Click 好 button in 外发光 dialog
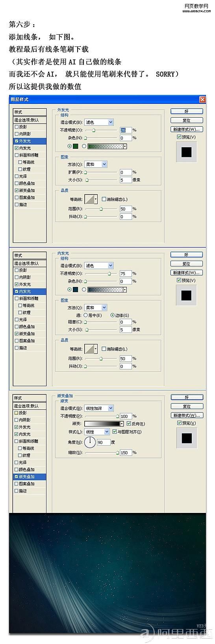This screenshot has width=215, height=644. pyautogui.click(x=187, y=111)
